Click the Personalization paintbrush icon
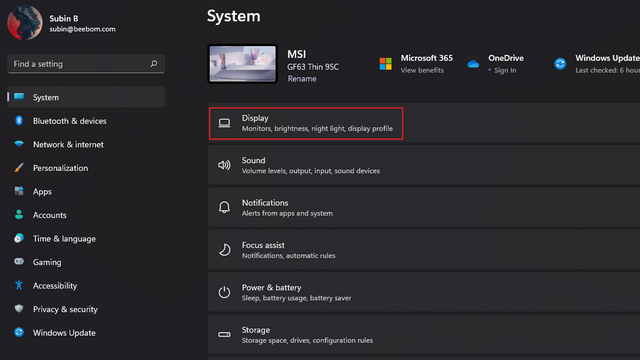The width and height of the screenshot is (640, 360). (x=19, y=167)
